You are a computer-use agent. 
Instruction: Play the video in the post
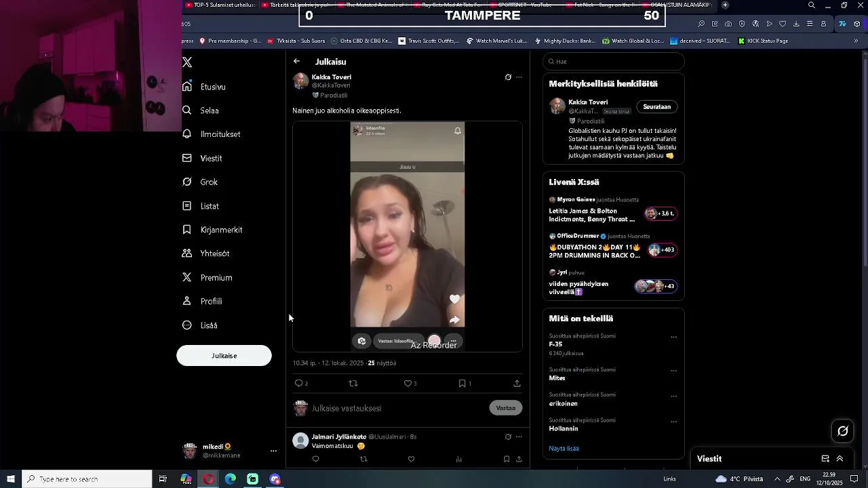click(408, 237)
